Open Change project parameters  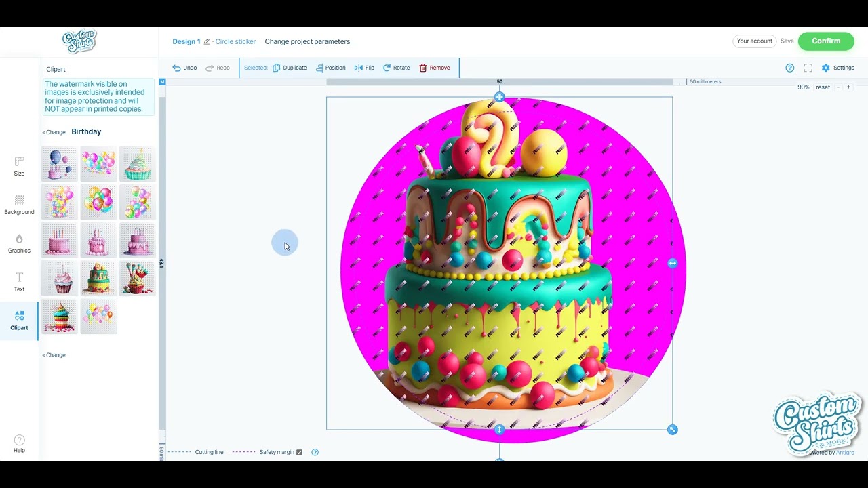[307, 42]
